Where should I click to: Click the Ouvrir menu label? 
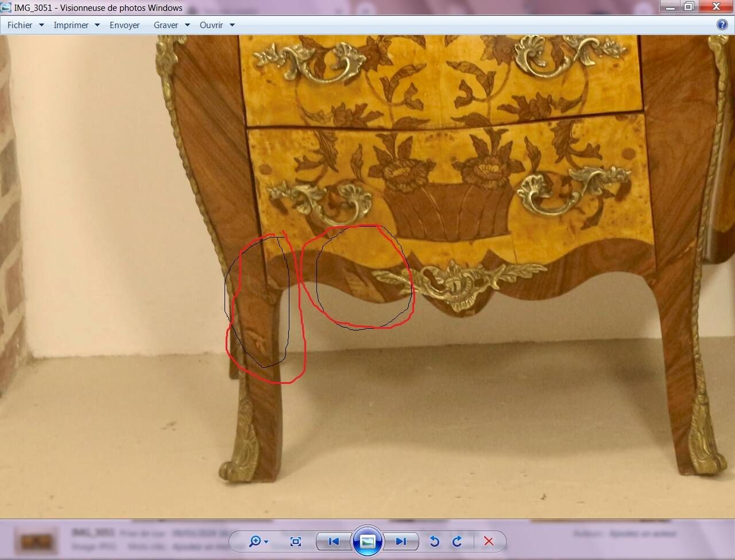(211, 25)
